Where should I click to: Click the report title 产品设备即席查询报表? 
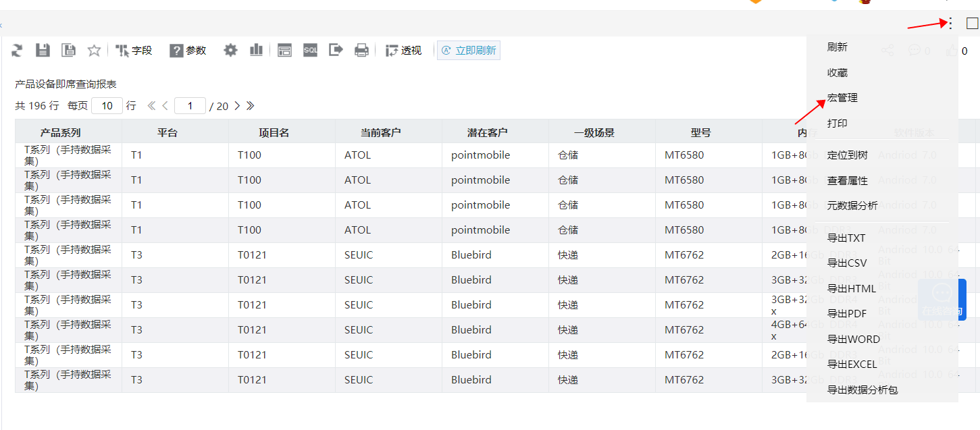66,84
